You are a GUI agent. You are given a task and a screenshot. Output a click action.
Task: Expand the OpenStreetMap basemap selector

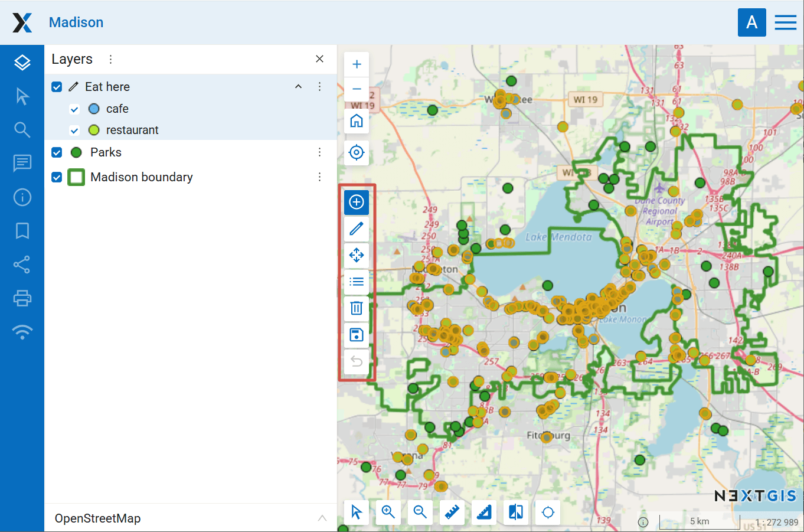(x=322, y=518)
